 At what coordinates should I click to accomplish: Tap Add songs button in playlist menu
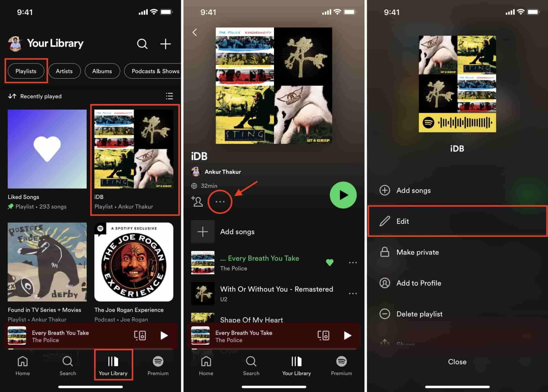click(457, 191)
